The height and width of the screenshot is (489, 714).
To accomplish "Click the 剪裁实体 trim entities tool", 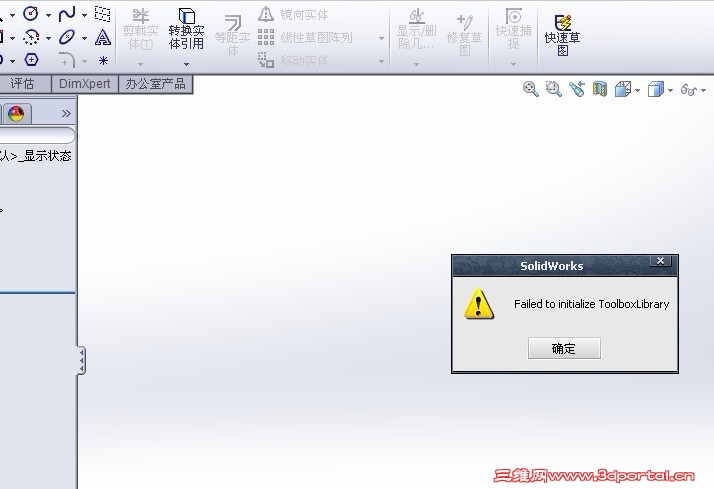I will point(140,29).
